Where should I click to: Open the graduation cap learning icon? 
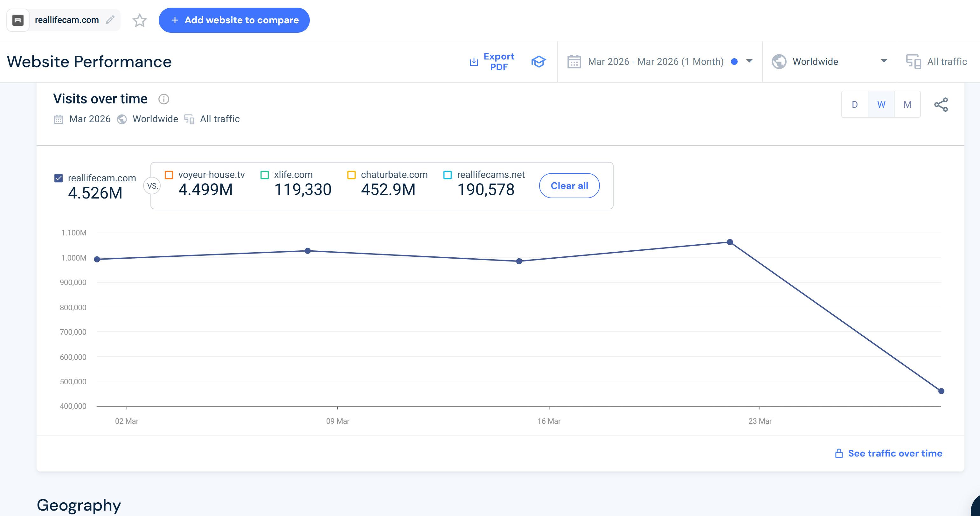pos(538,62)
